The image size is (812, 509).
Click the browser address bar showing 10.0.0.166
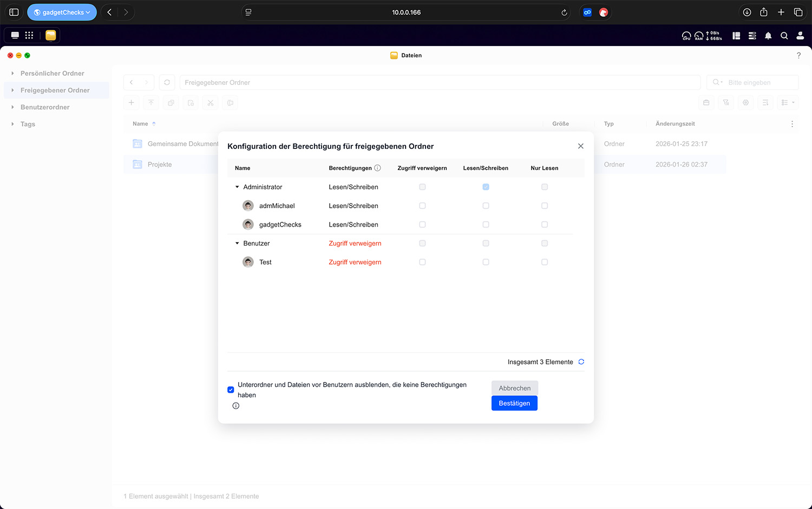coord(406,12)
